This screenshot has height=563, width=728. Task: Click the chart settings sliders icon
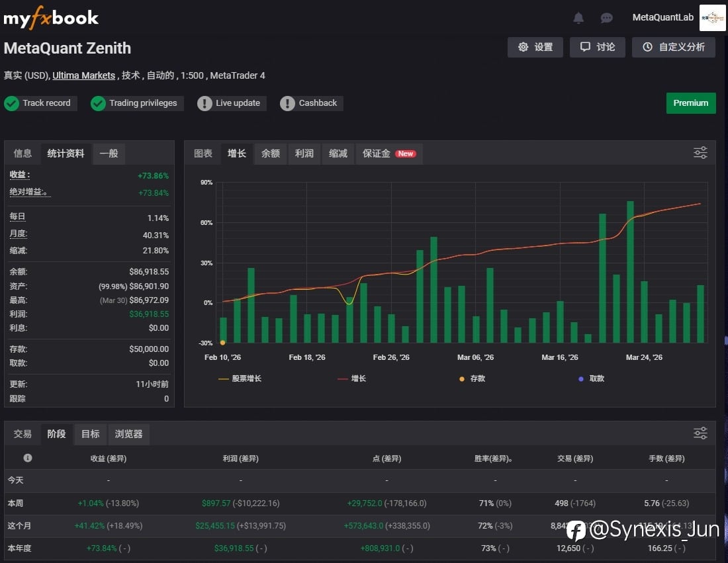point(700,153)
